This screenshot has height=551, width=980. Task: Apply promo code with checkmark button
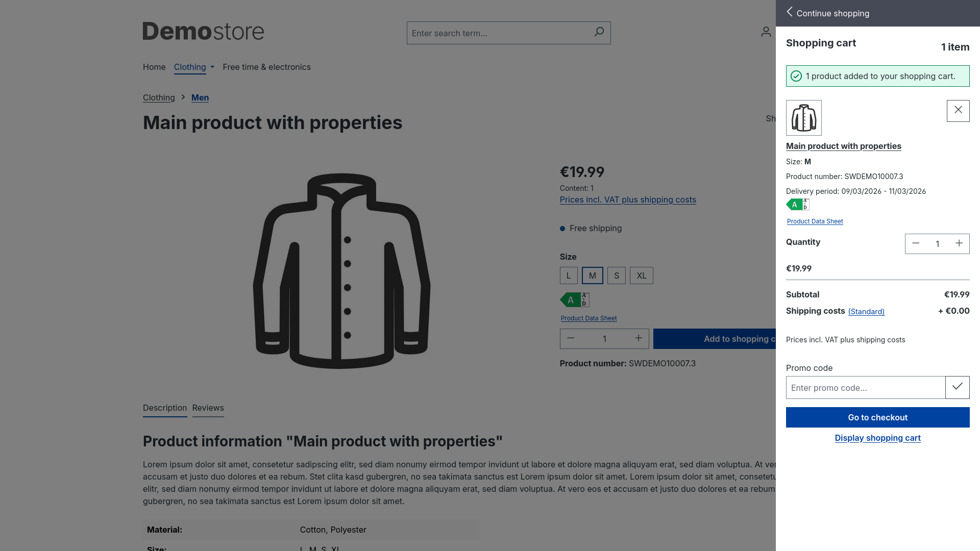tap(957, 387)
